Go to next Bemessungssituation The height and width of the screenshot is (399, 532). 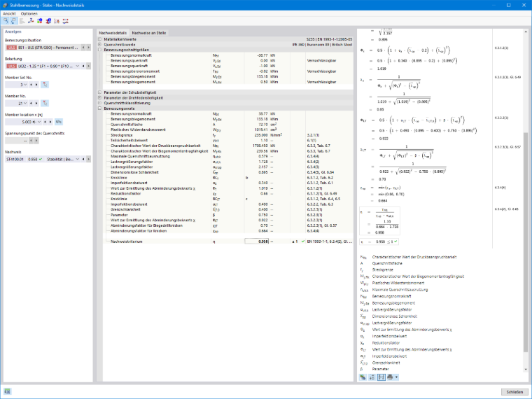89,48
